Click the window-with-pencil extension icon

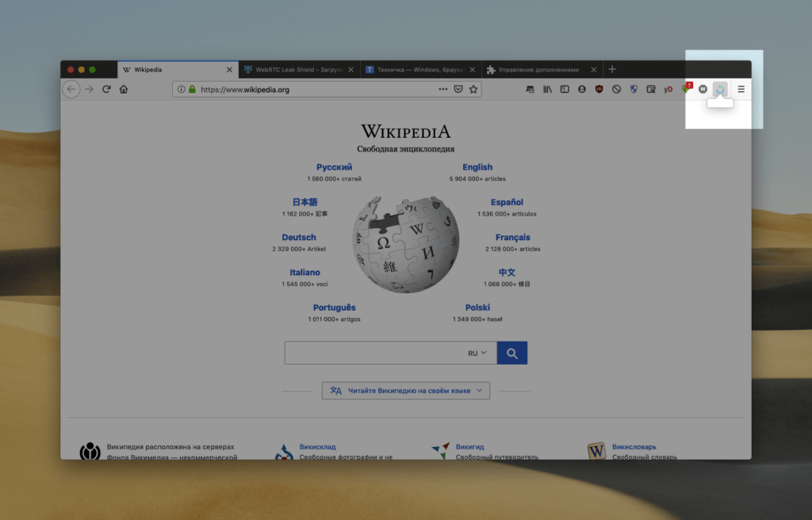pos(651,89)
